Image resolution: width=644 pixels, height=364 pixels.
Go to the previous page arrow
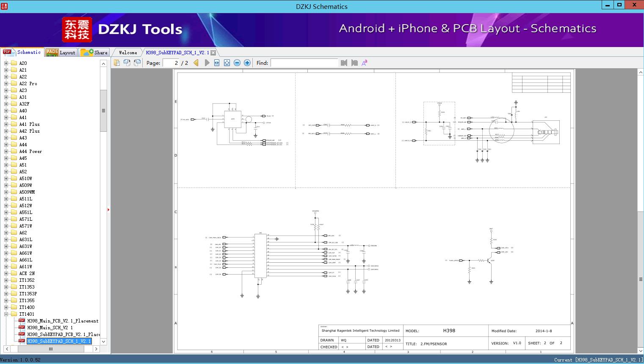pyautogui.click(x=196, y=63)
